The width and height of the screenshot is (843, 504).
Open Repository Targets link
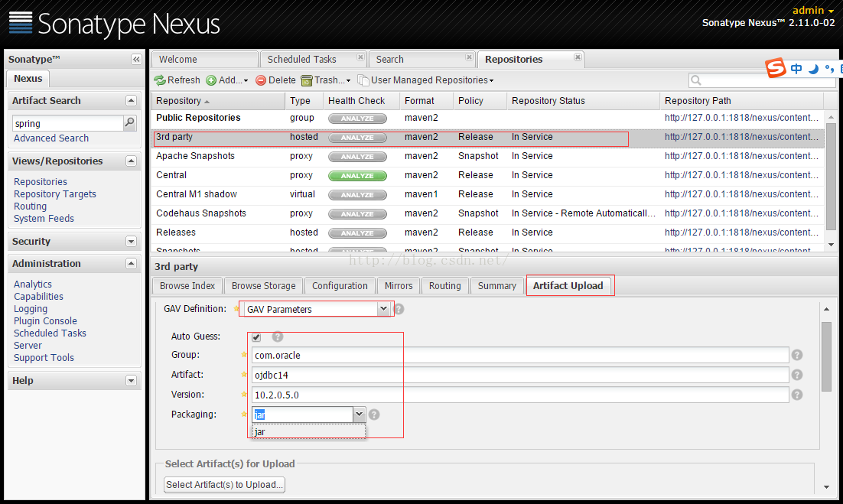pyautogui.click(x=55, y=194)
